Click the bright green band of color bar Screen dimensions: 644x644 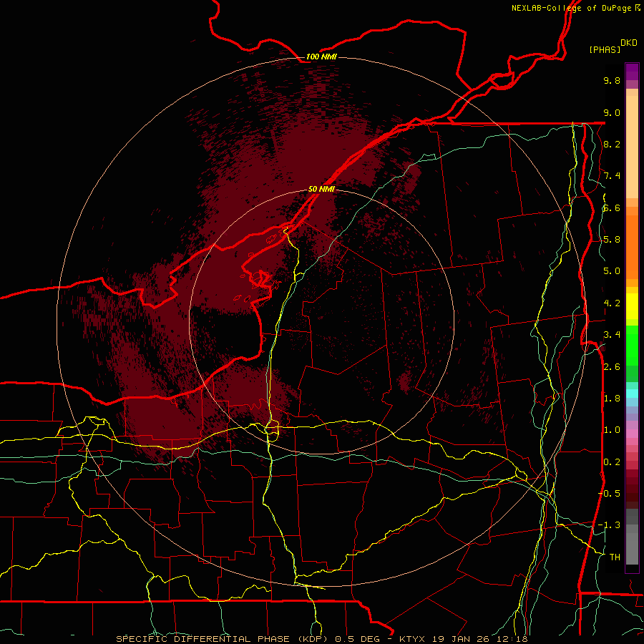(x=632, y=344)
